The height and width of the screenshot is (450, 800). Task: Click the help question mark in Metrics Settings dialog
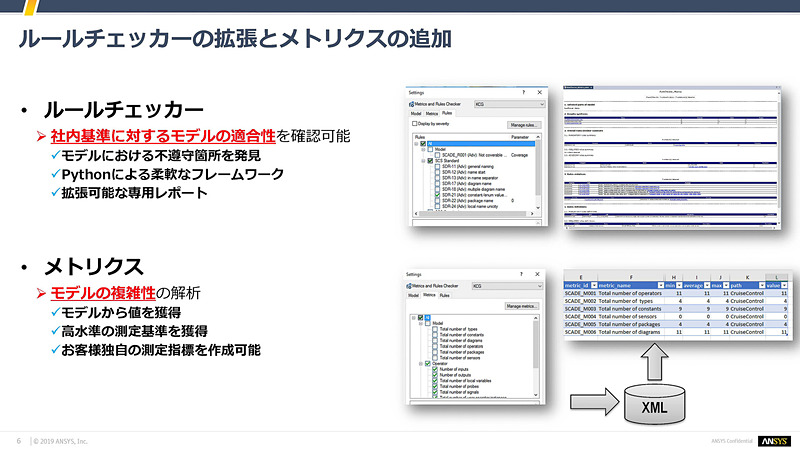521,274
